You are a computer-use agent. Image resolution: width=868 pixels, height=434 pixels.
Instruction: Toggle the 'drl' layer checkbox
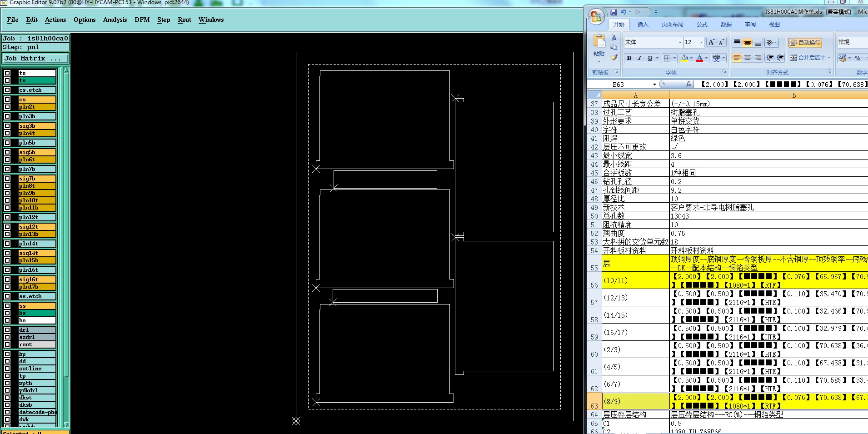click(7, 330)
